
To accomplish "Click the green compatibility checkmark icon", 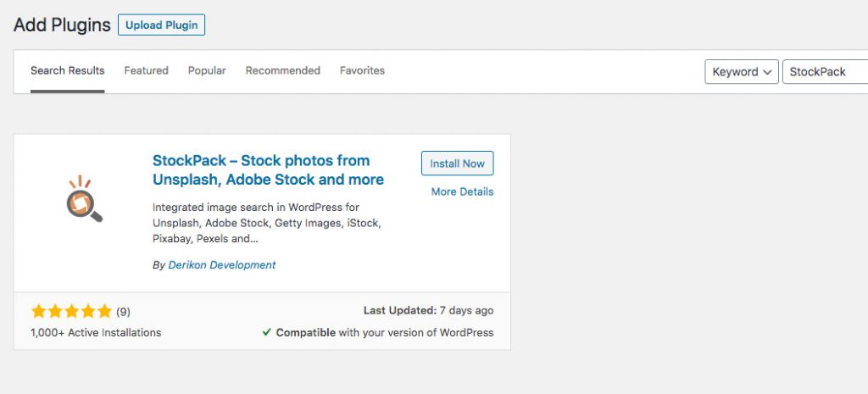I will [267, 333].
